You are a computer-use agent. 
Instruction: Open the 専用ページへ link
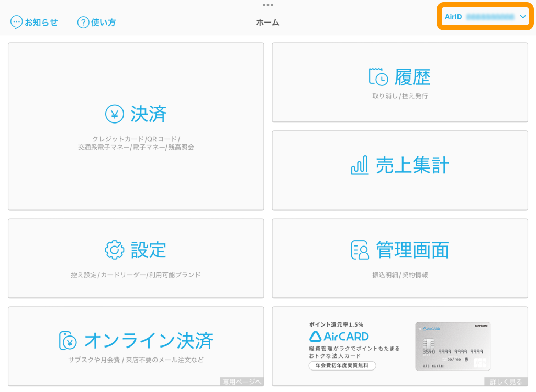point(241,382)
